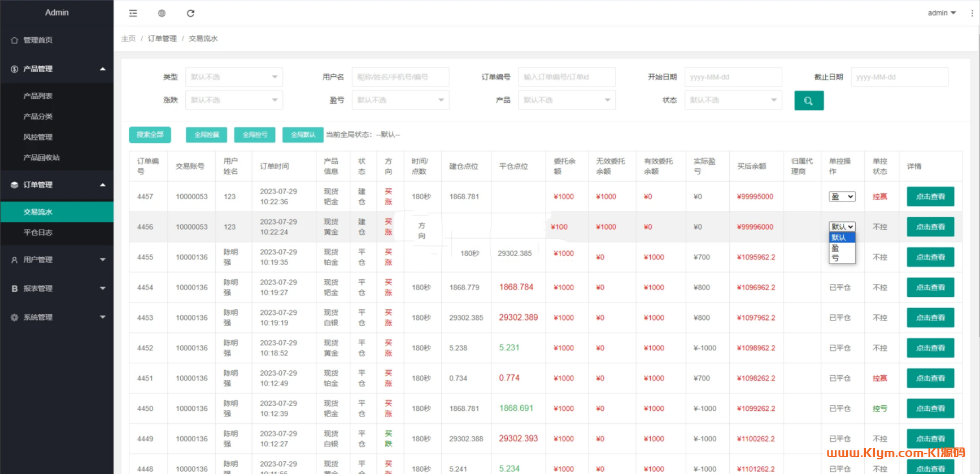Open 风控管理 in the sidebar

(38, 137)
